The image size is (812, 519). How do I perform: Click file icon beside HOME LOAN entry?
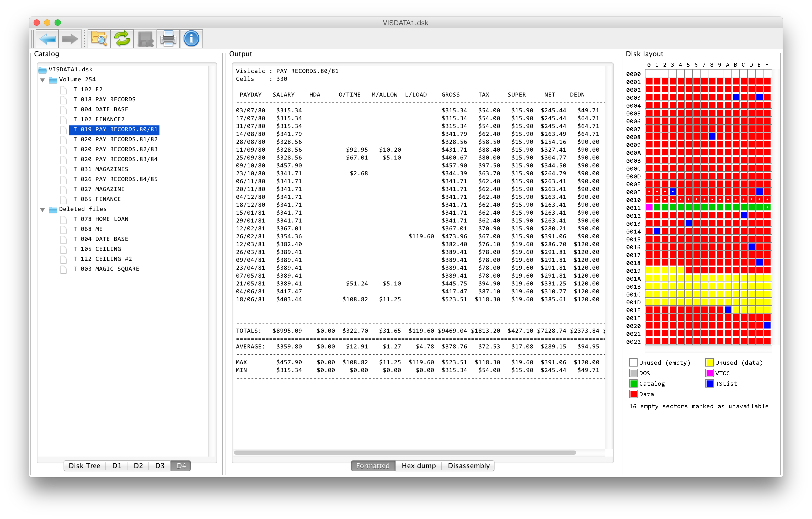(x=64, y=219)
